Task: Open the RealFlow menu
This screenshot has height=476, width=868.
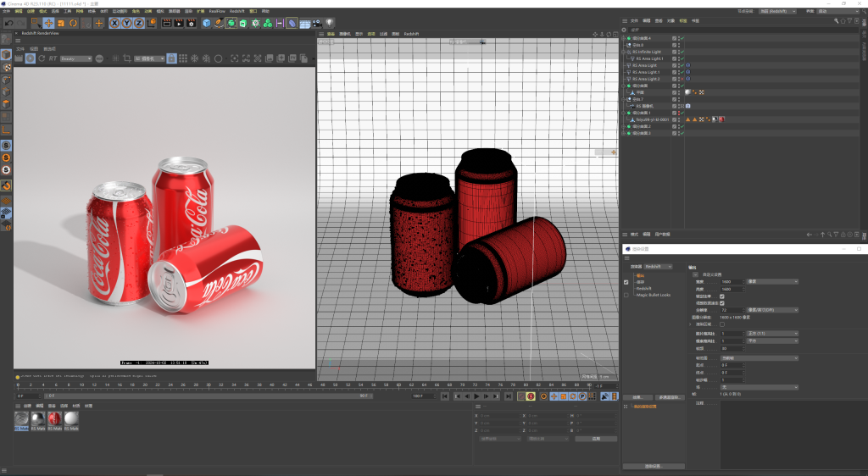Action: tap(217, 11)
